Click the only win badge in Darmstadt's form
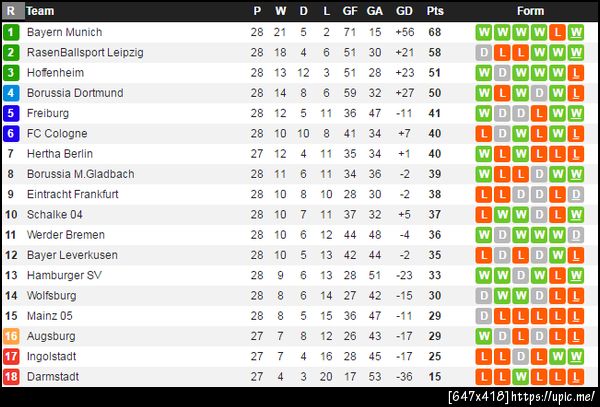600x407 pixels. pos(520,377)
